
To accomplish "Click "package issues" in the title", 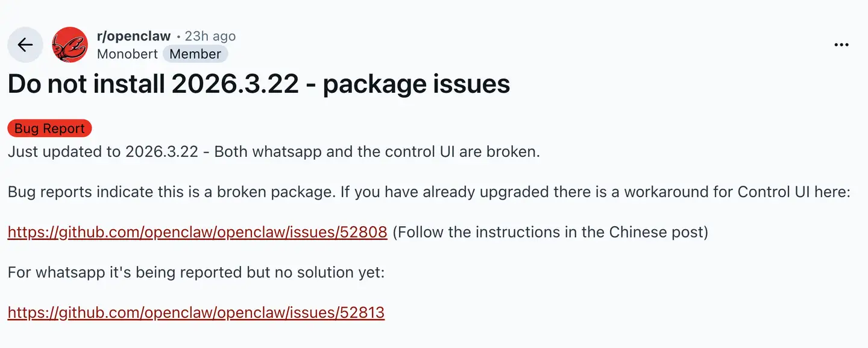I will pos(416,84).
